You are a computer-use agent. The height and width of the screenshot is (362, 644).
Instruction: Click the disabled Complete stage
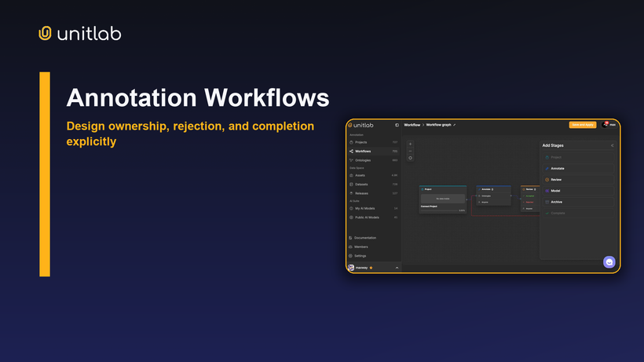(x=578, y=214)
